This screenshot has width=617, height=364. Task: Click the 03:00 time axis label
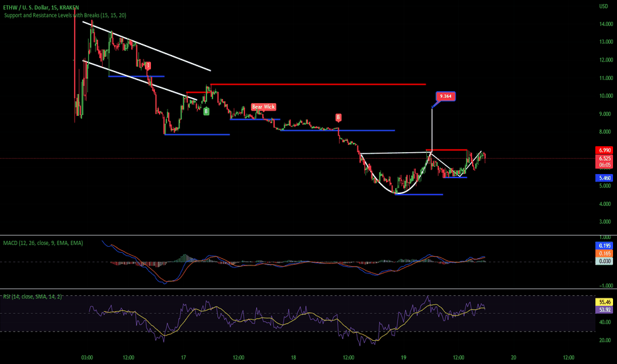87,357
